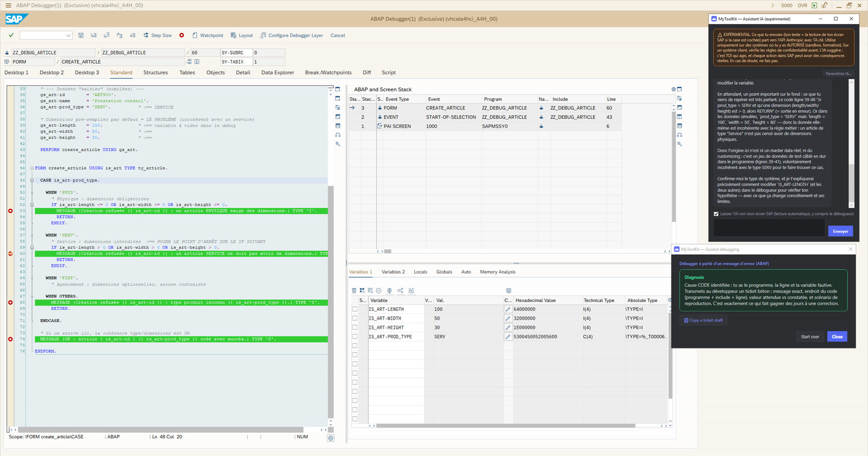The width and height of the screenshot is (868, 456).
Task: Click Start over in Guided debugging
Action: (810, 336)
